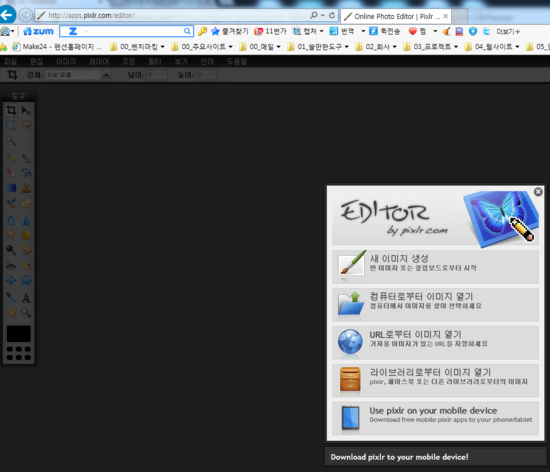550x472 pixels.
Task: Click the 높이 height input field
Action: [206, 75]
